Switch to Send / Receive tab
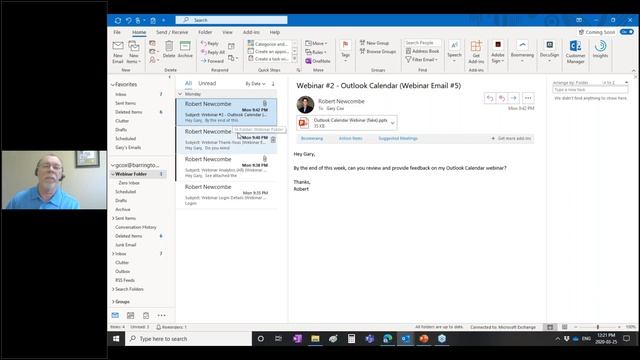This screenshot has width=640, height=360. click(172, 32)
